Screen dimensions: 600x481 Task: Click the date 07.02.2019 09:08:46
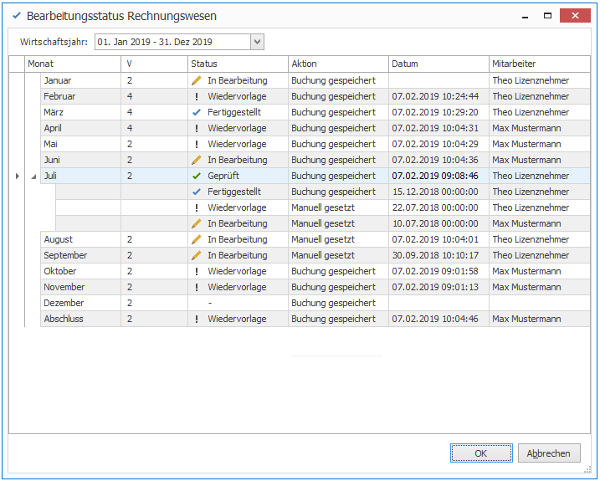[x=435, y=176]
